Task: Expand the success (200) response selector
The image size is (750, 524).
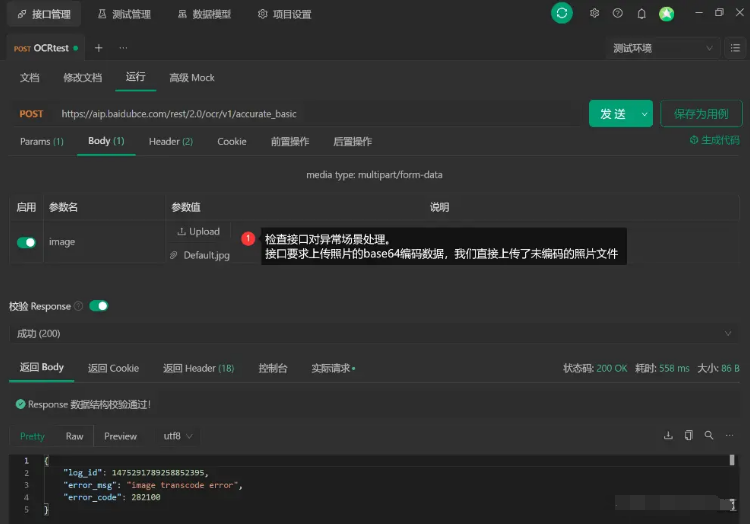Action: pos(374,333)
